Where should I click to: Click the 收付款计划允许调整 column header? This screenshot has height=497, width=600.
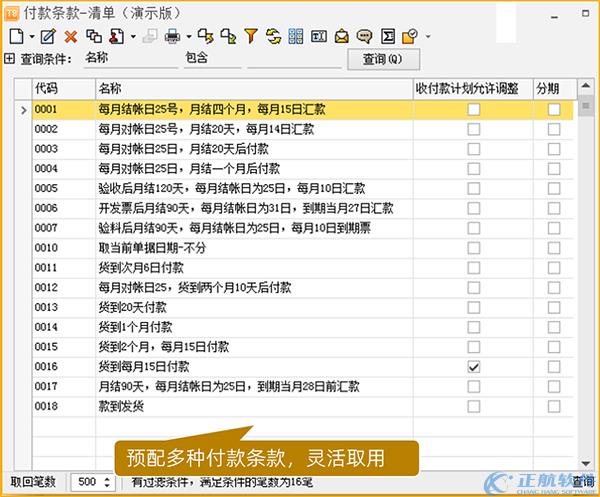tap(473, 89)
